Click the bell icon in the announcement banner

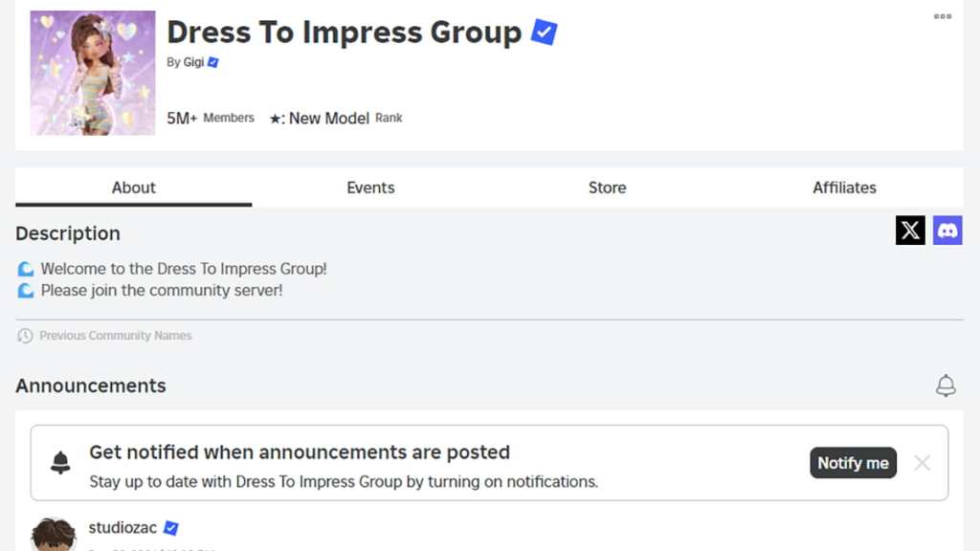coord(60,462)
